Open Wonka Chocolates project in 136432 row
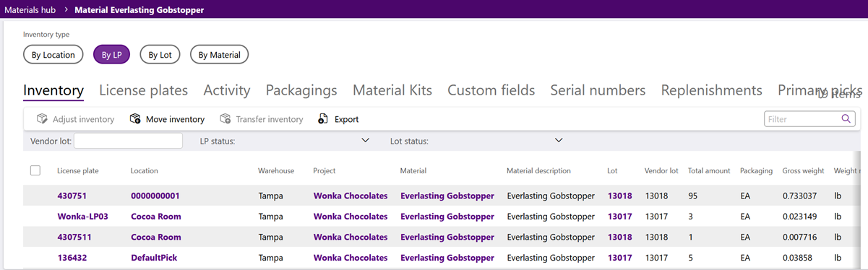This screenshot has width=868, height=270. [x=351, y=257]
